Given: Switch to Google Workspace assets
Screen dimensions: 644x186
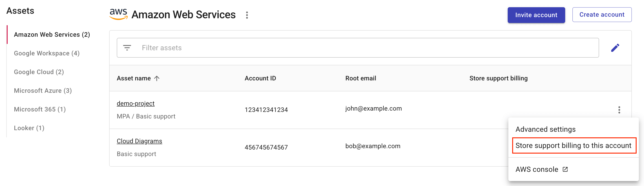Looking at the screenshot, I should (x=47, y=53).
